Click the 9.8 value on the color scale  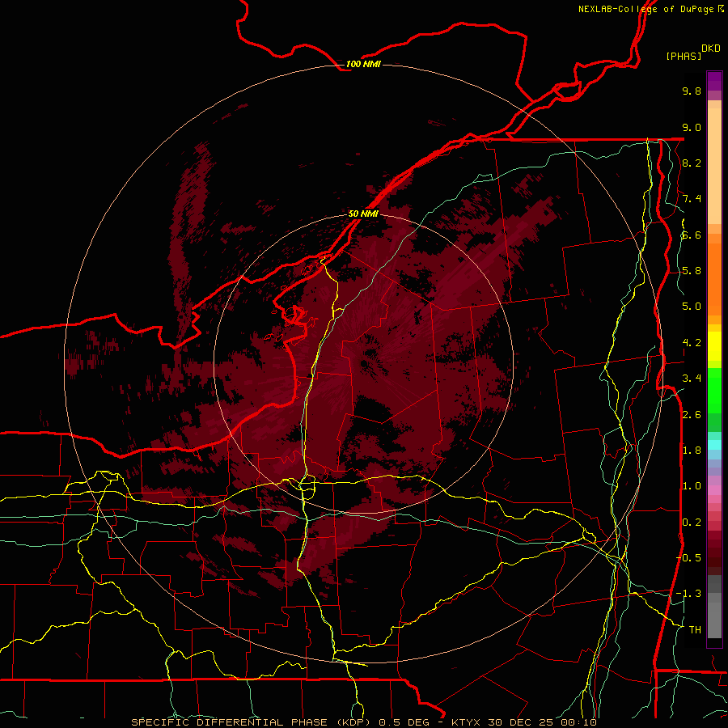point(692,91)
